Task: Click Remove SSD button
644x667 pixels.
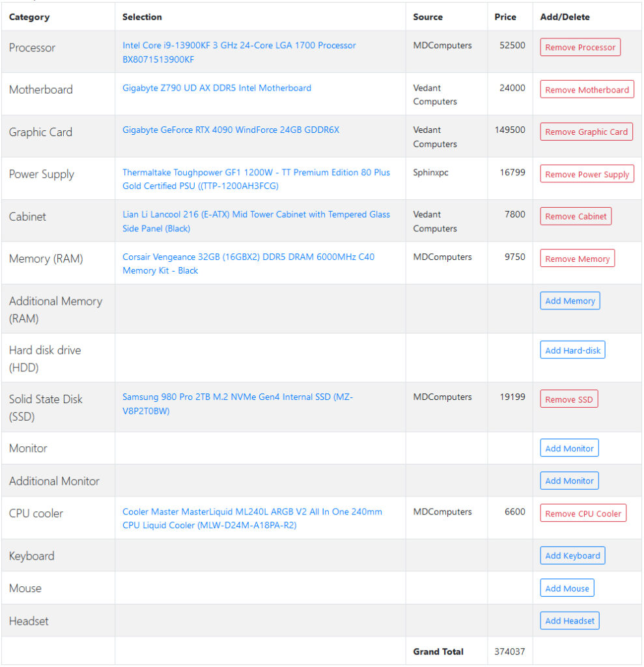Action: [568, 399]
